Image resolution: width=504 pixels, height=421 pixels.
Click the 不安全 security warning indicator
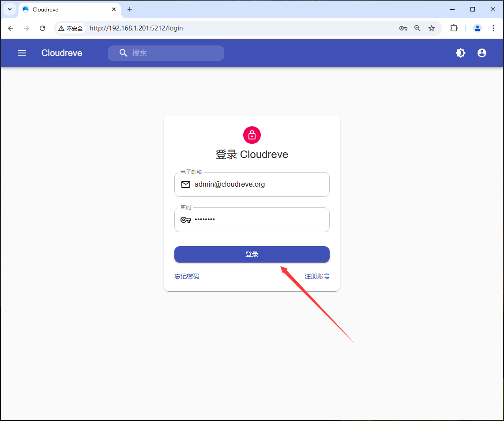[x=71, y=28]
